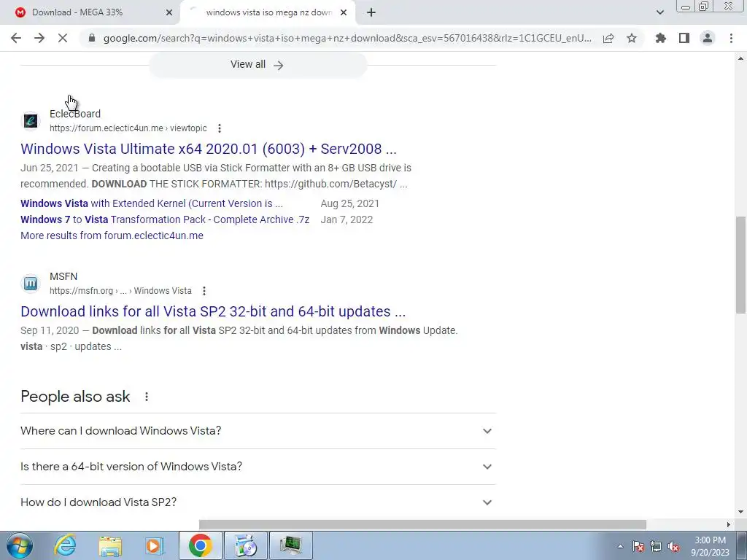Open the search tabs dropdown arrow
This screenshot has width=747, height=560.
click(x=659, y=12)
